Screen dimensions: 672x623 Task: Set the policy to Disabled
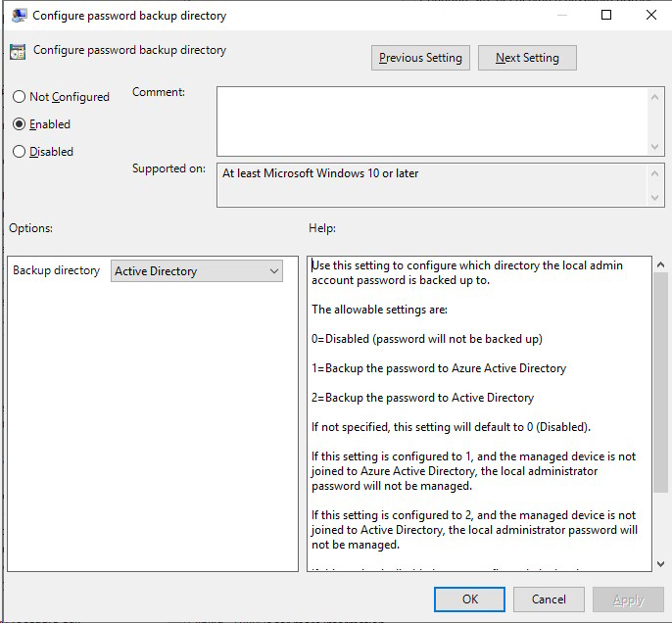19,152
